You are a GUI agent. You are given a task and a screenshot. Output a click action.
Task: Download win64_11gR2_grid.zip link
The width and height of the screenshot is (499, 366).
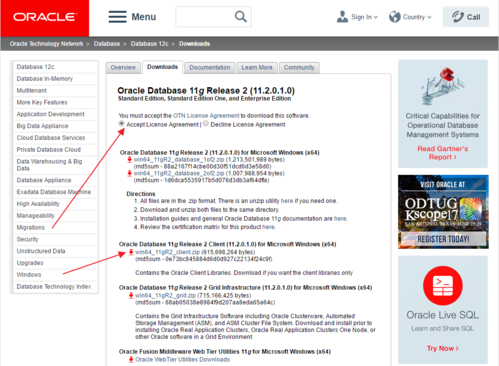point(165,295)
